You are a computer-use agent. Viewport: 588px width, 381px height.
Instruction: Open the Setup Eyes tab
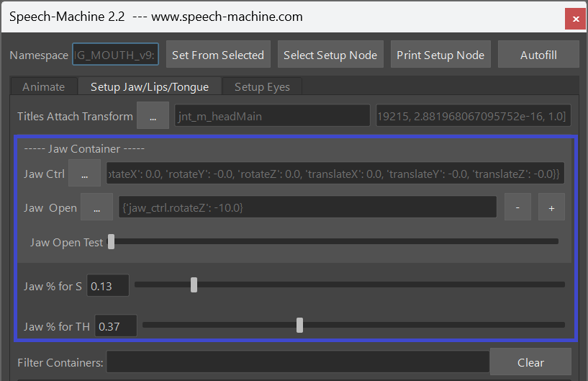click(x=262, y=87)
